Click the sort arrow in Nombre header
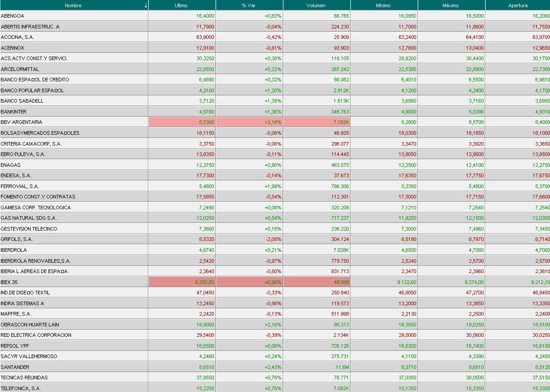The width and height of the screenshot is (550, 392). tap(145, 5)
